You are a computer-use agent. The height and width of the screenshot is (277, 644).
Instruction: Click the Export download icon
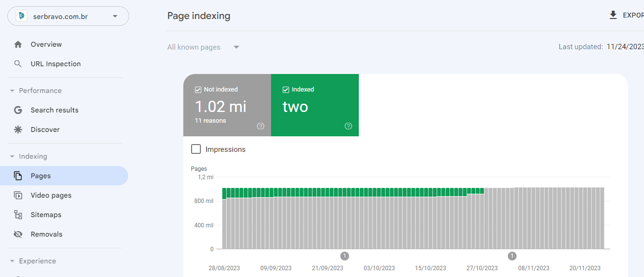click(613, 15)
